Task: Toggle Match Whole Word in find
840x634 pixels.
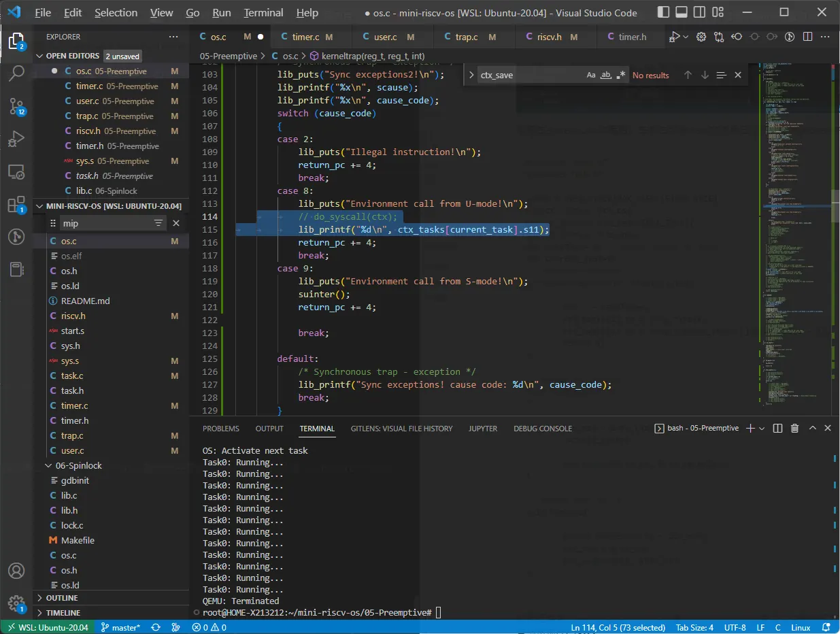Action: point(606,76)
